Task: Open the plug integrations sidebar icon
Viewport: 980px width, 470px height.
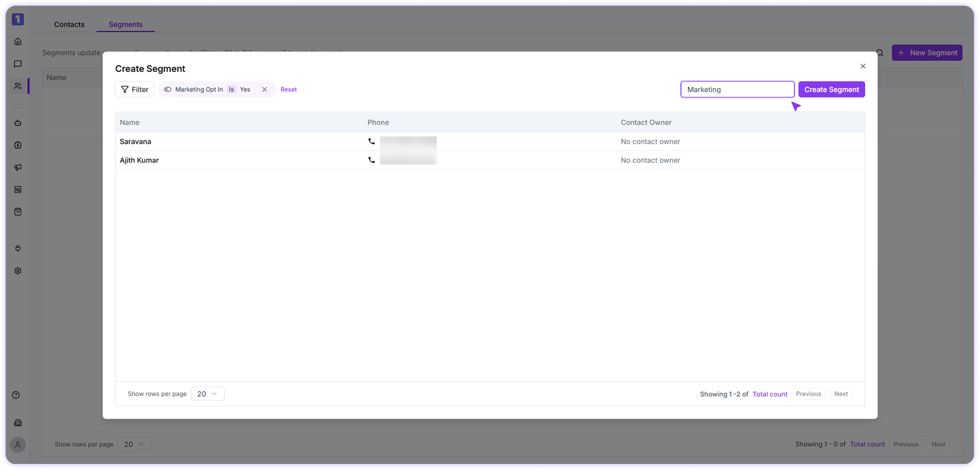Action: [18, 248]
